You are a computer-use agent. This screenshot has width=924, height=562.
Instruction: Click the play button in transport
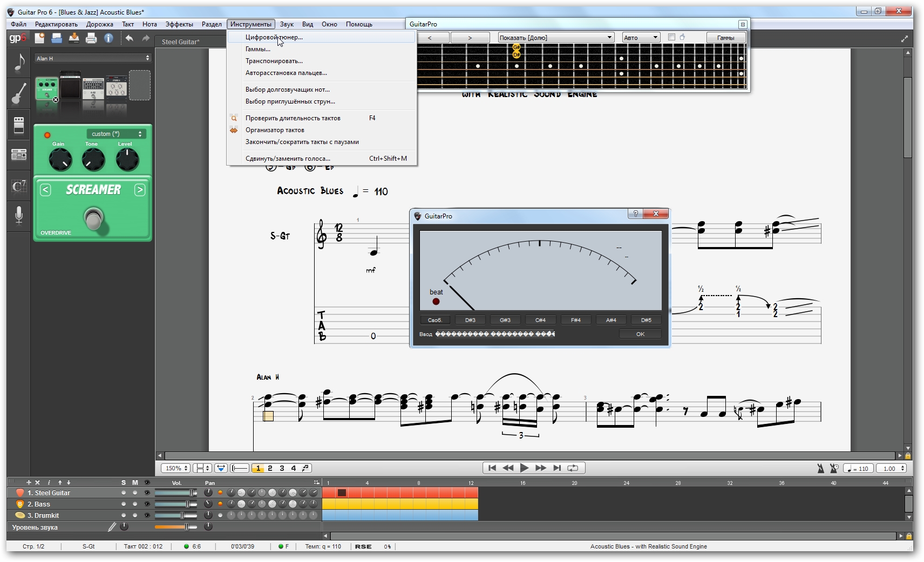(x=524, y=468)
